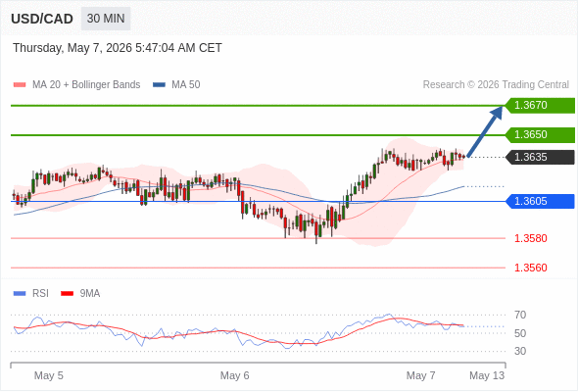578x392 pixels.
Task: Click the '9MA' legend label
Action: [x=90, y=294]
